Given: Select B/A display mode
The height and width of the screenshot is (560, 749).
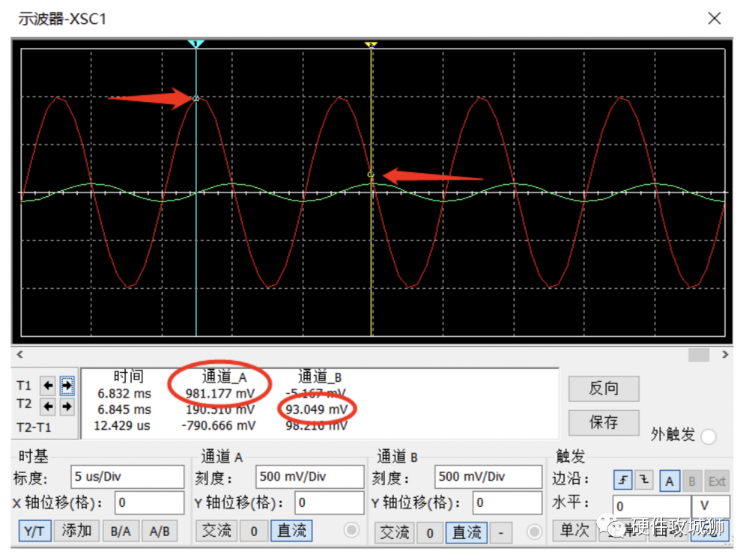Looking at the screenshot, I should pos(121,531).
